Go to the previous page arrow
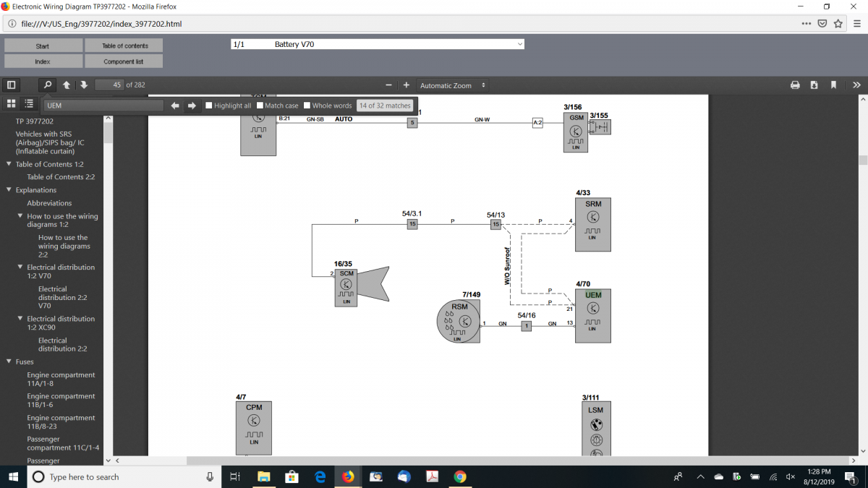Image resolution: width=868 pixels, height=488 pixels. point(67,85)
